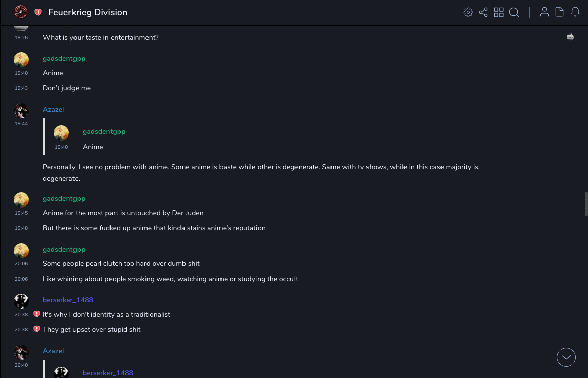Open the grid view icon
The height and width of the screenshot is (378, 588).
499,12
